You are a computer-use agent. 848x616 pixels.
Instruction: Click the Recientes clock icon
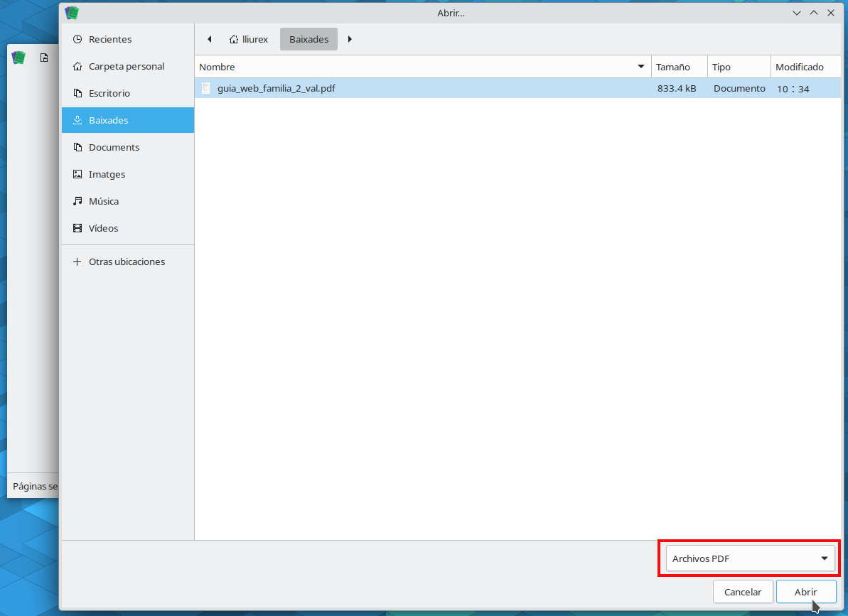(x=77, y=39)
